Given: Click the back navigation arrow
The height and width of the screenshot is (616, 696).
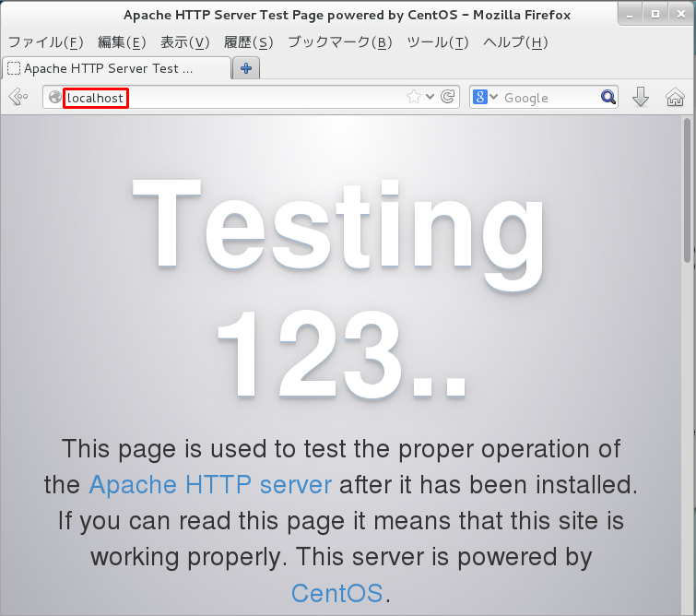Looking at the screenshot, I should coord(17,97).
